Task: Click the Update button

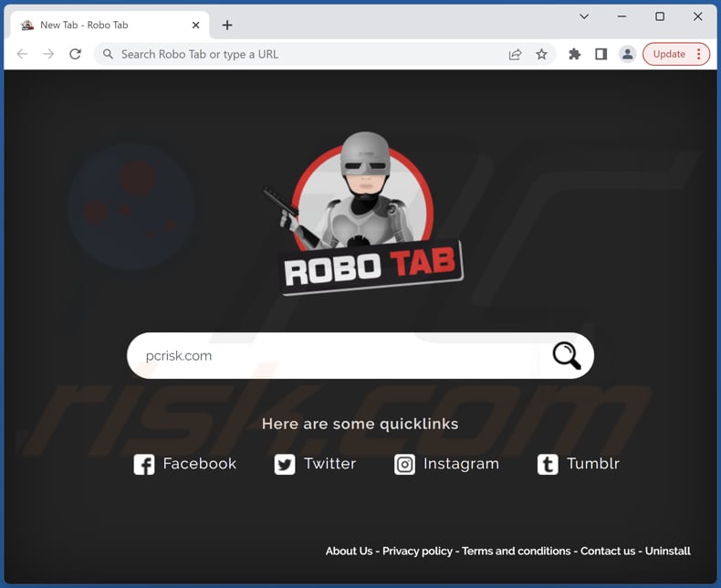Action: tap(669, 54)
